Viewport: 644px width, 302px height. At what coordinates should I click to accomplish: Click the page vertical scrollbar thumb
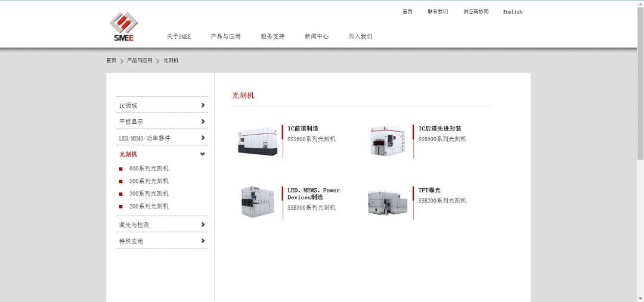(640, 82)
